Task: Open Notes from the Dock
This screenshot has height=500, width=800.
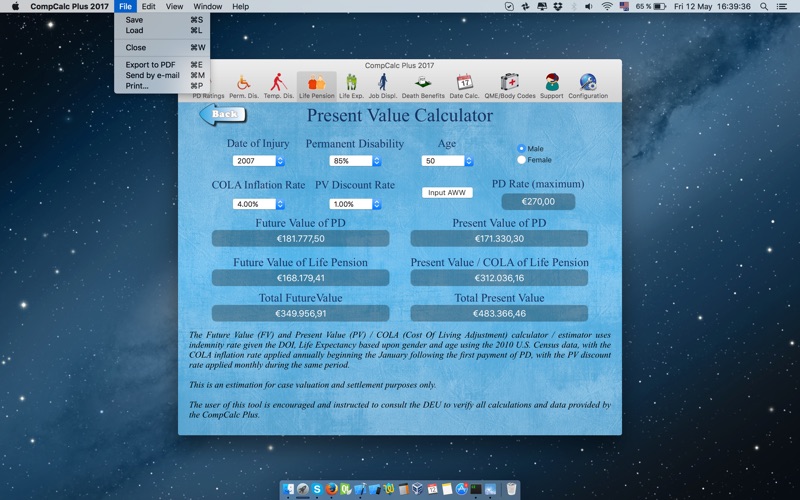Action: point(447,489)
